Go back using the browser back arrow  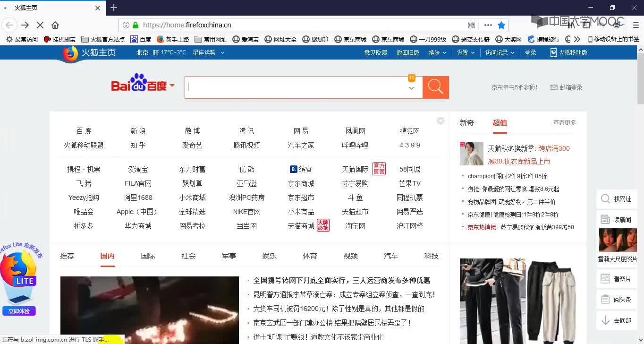click(9, 25)
